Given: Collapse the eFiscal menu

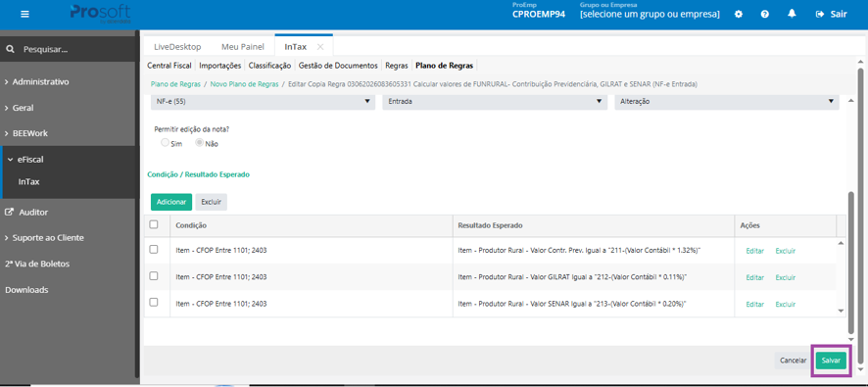Looking at the screenshot, I should click(x=26, y=160).
